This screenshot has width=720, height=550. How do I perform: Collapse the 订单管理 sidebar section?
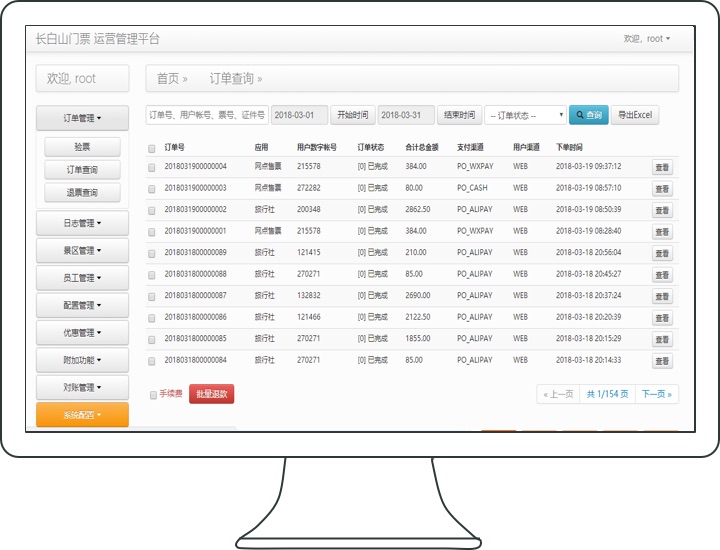point(82,118)
